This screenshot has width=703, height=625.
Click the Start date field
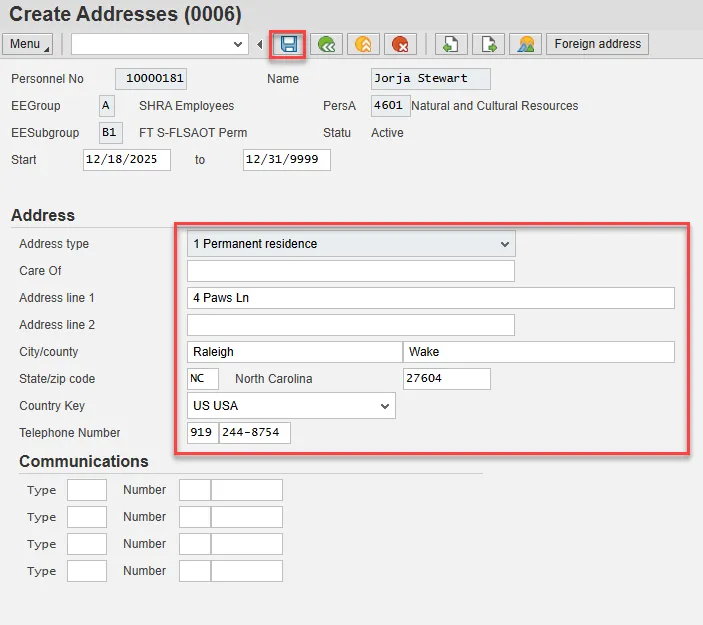126,160
